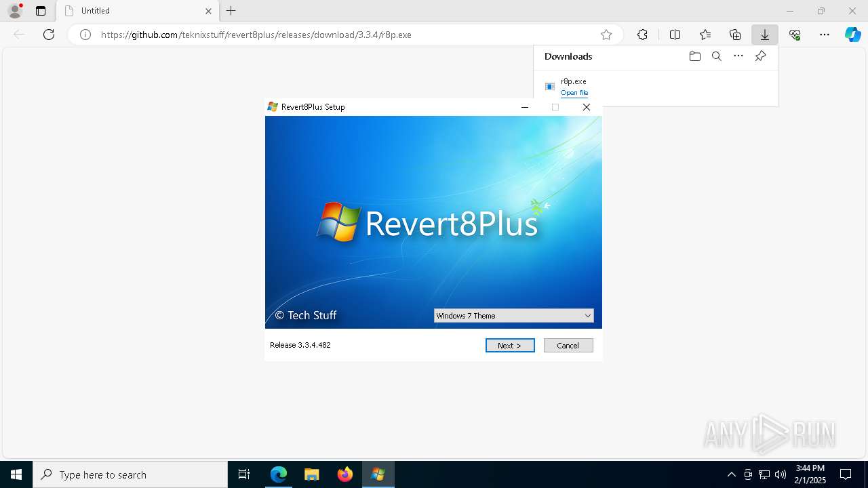View site information icon in address bar
868x488 pixels.
tap(85, 35)
